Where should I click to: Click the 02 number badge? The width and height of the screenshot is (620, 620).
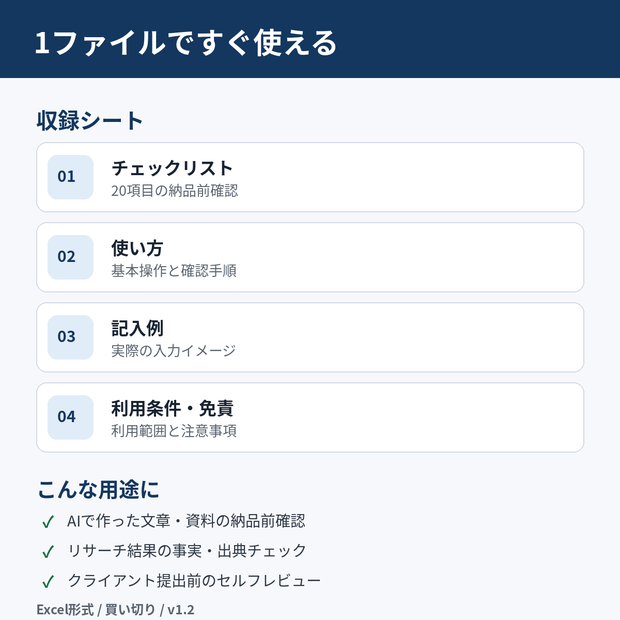pyautogui.click(x=70, y=257)
